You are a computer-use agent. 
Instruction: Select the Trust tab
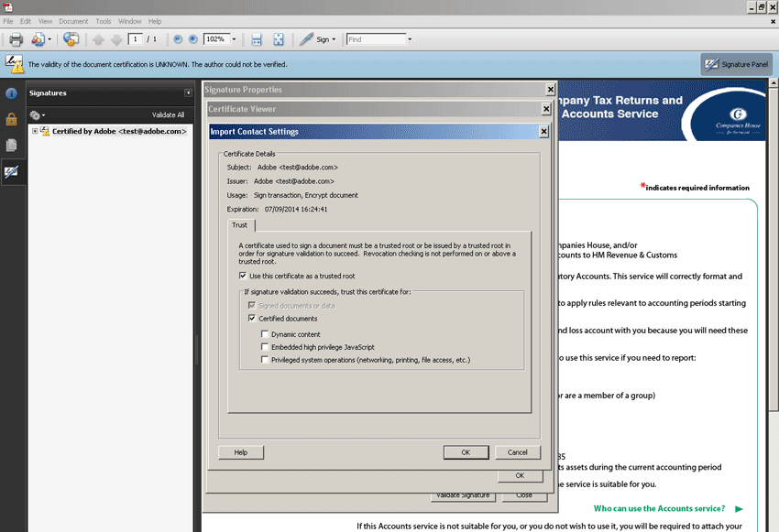pyautogui.click(x=240, y=224)
